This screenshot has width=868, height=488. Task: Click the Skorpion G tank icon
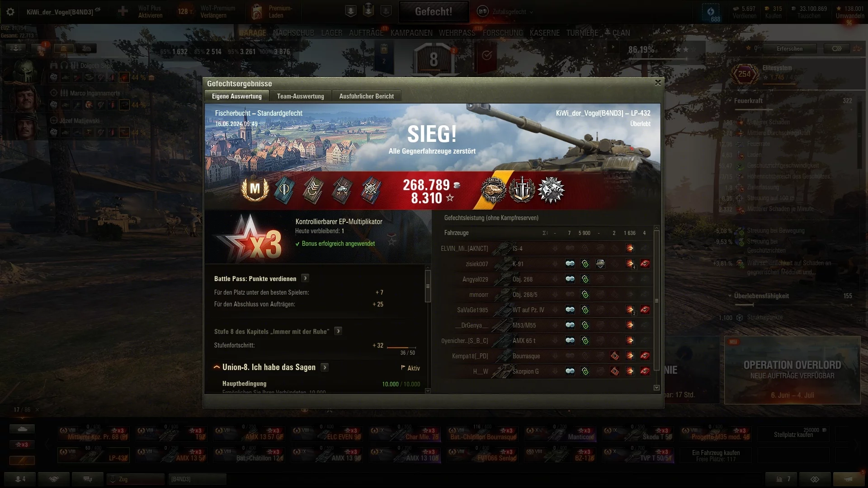pyautogui.click(x=501, y=371)
